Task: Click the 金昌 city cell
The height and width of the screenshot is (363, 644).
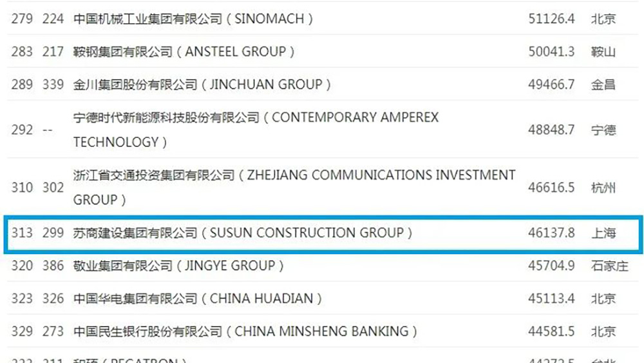Action: [603, 84]
